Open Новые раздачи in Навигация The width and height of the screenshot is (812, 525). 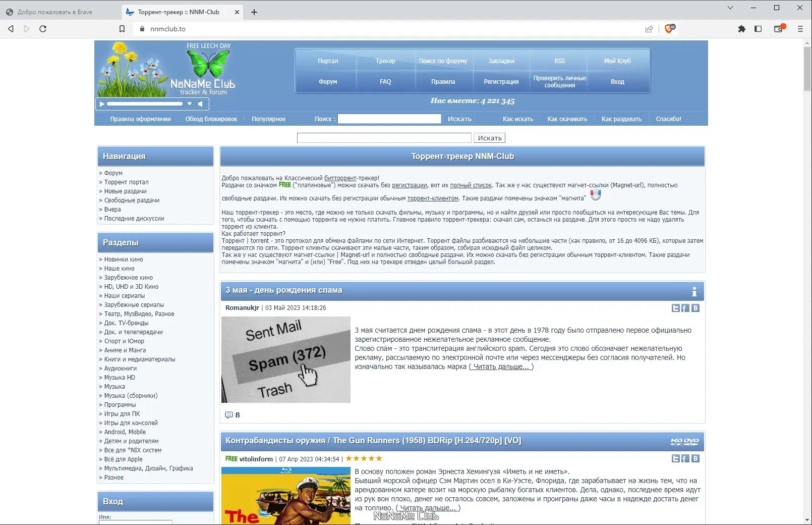(x=125, y=191)
